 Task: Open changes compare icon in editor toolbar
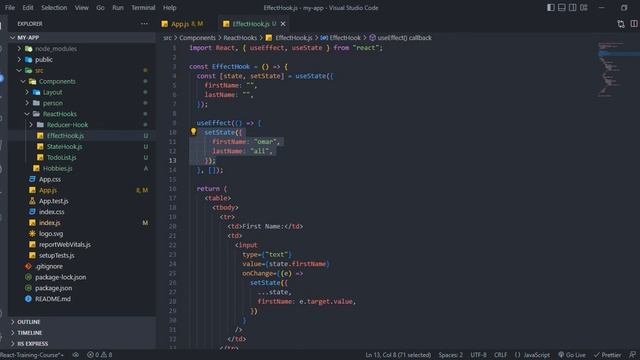point(621,24)
